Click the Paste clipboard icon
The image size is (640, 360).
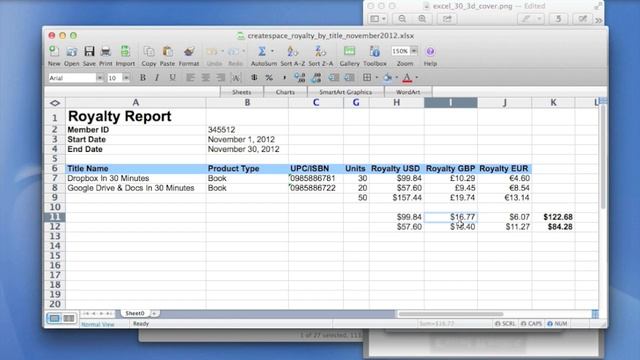tap(167, 52)
